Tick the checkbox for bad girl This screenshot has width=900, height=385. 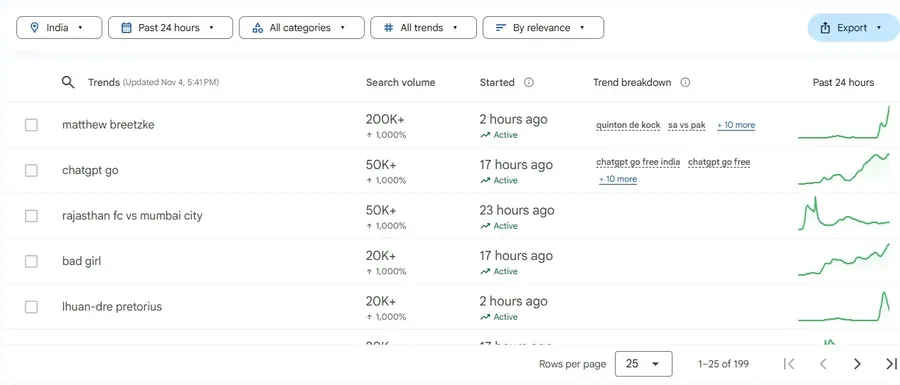pos(31,261)
